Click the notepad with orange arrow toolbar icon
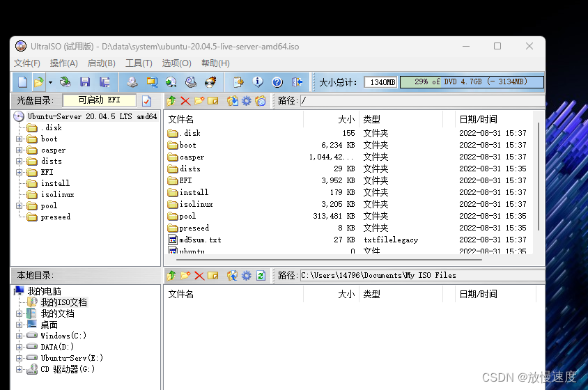Image resolution: width=588 pixels, height=390 pixels. [238, 81]
